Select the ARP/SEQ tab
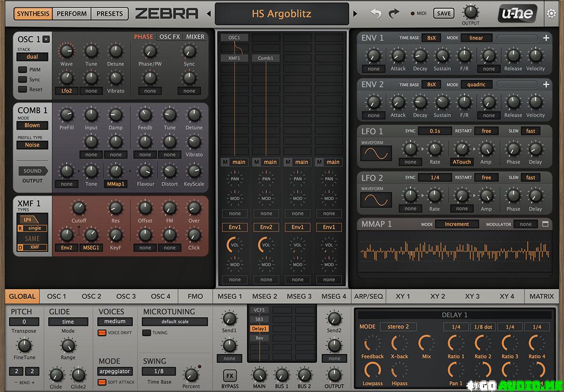564x392 pixels. 369,296
